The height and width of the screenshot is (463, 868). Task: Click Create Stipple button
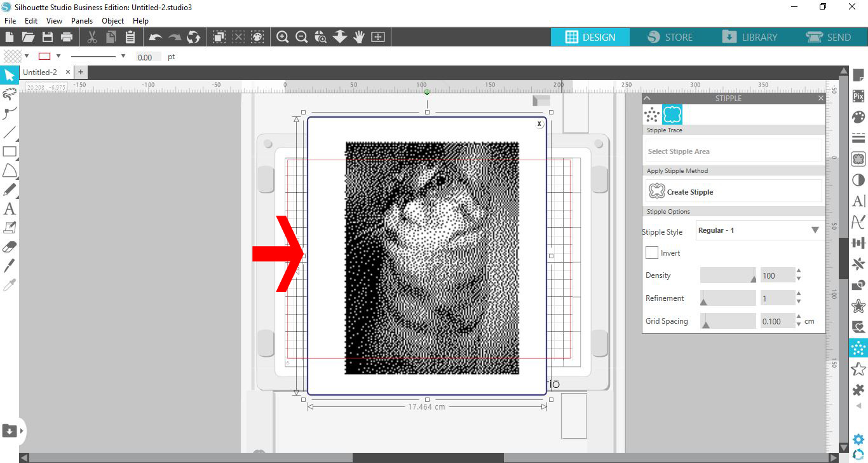pos(733,191)
